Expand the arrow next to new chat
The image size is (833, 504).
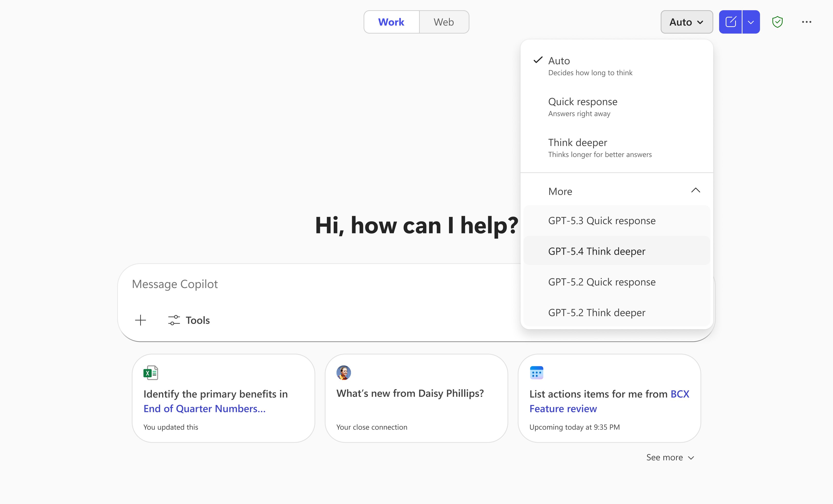[751, 22]
